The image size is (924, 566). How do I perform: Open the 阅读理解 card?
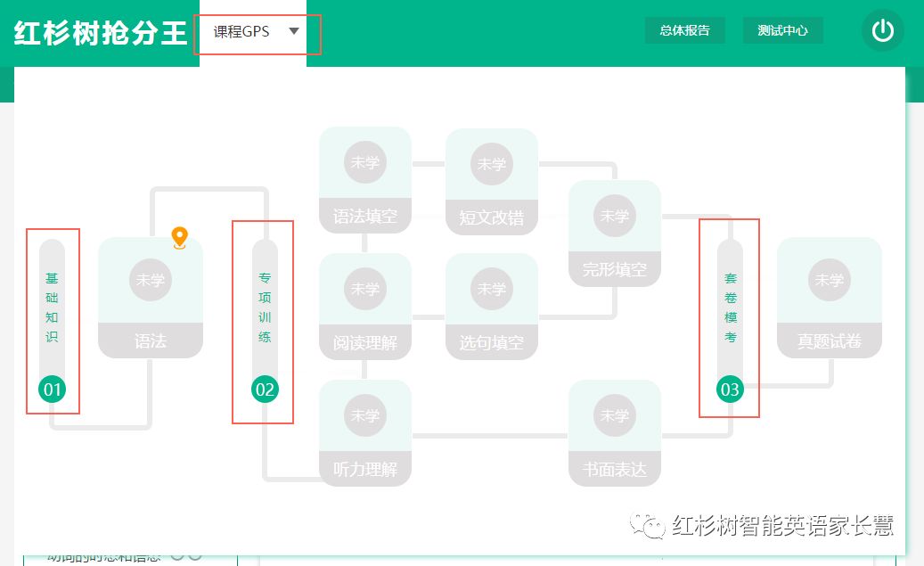(x=364, y=307)
